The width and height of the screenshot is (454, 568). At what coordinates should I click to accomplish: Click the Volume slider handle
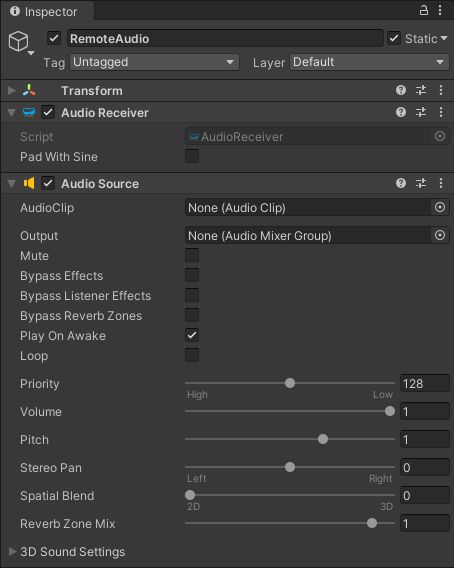pyautogui.click(x=390, y=411)
